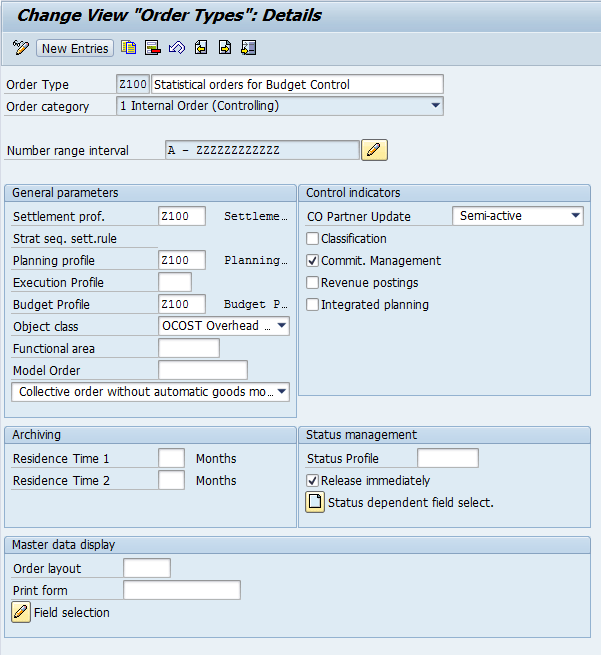Uncheck Commit. Management checkbox
This screenshot has width=601, height=655.
[313, 261]
